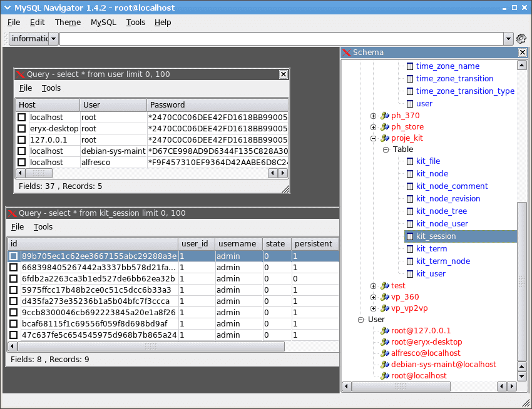The height and width of the screenshot is (409, 532).
Task: Sort by the persistent column header
Action: coord(315,244)
